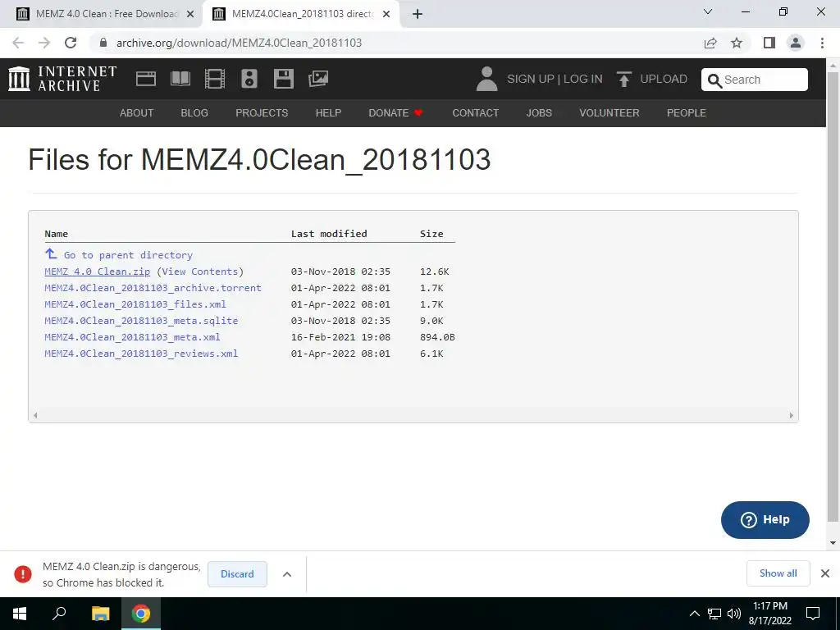Download MEMZ 4.0 Clean.zip link
This screenshot has width=840, height=630.
click(97, 272)
